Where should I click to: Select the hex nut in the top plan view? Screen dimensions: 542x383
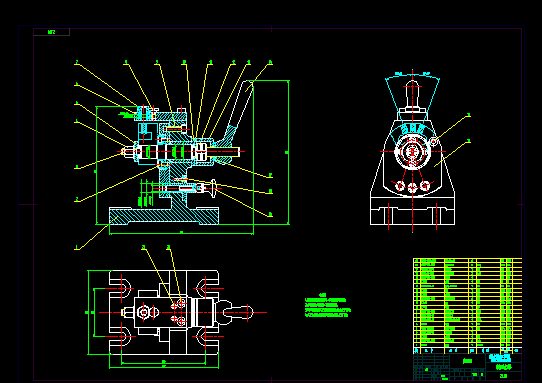(143, 313)
